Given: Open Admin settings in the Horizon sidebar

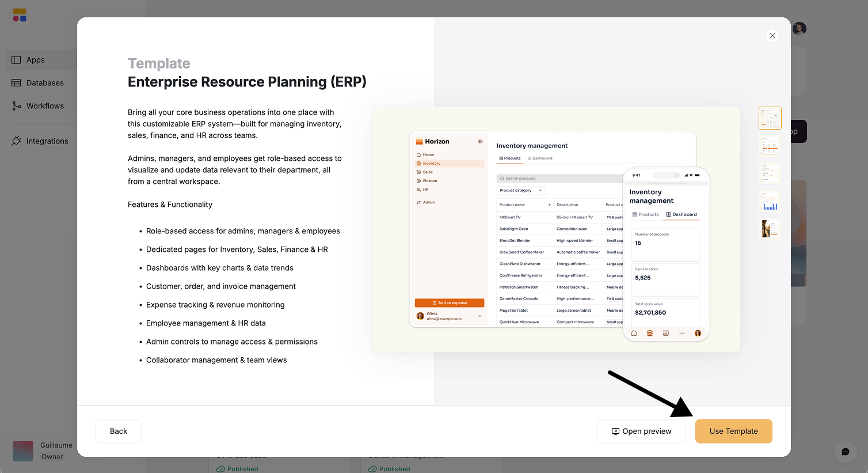Looking at the screenshot, I should click(x=429, y=202).
